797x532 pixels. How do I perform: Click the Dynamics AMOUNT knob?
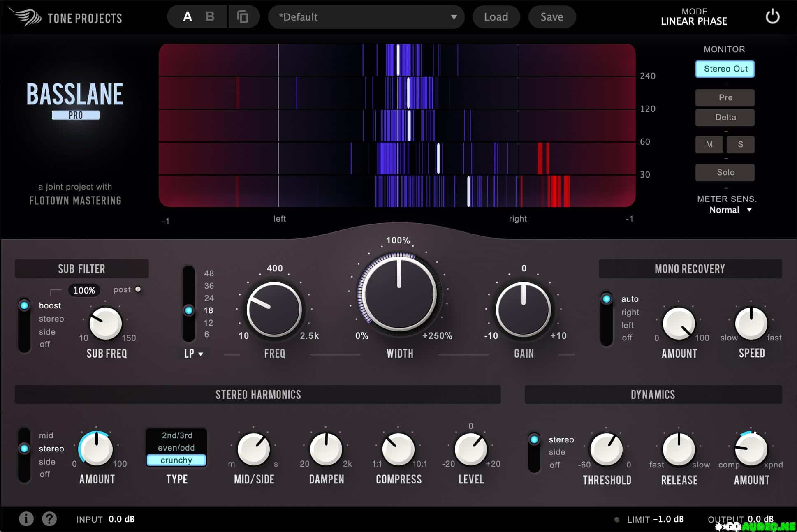(x=751, y=449)
